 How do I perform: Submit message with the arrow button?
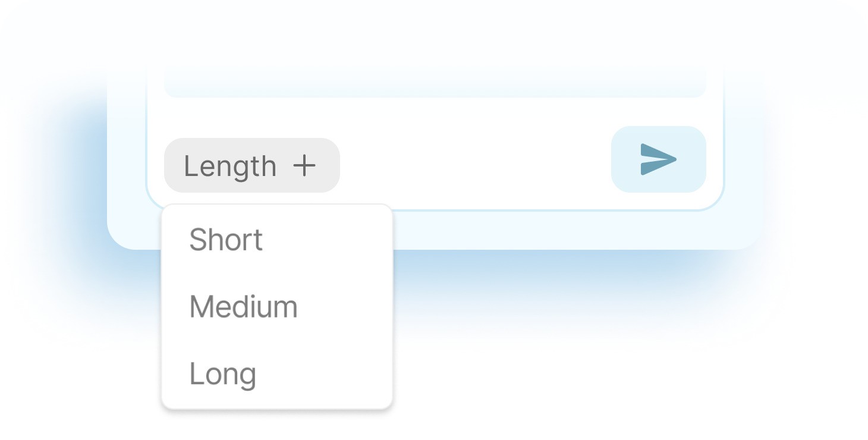[658, 159]
